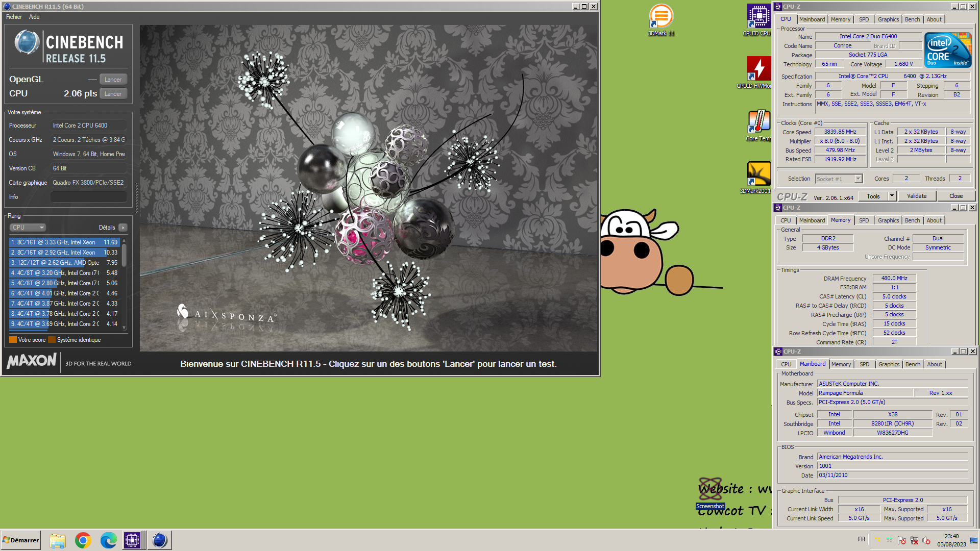Click the middle CPU-Z window title icon
This screenshot has height=551, width=980.
(778, 208)
